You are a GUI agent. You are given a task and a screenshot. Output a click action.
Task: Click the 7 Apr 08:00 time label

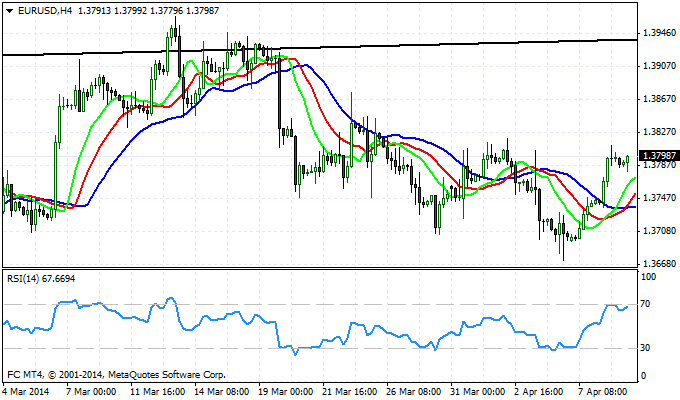(x=603, y=392)
